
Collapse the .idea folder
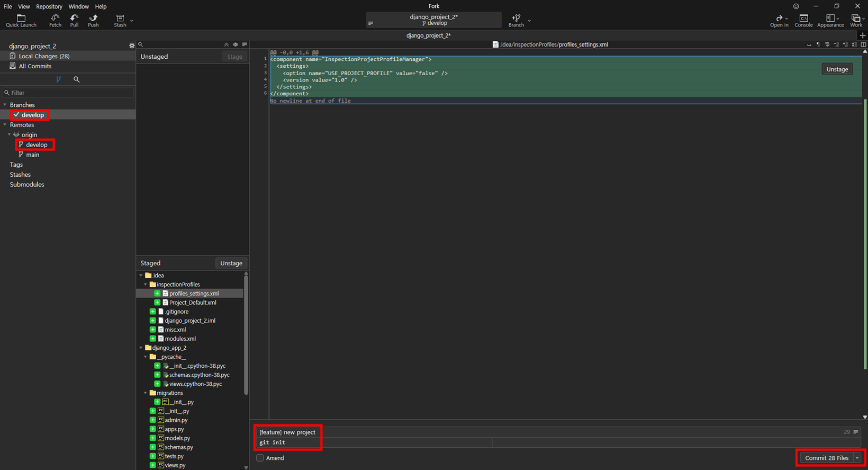141,275
